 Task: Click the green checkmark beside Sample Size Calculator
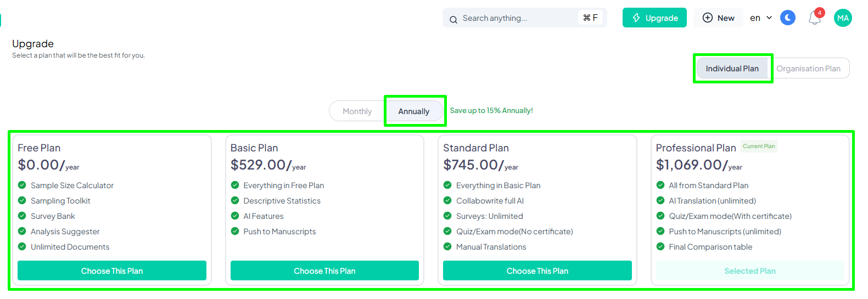(22, 185)
